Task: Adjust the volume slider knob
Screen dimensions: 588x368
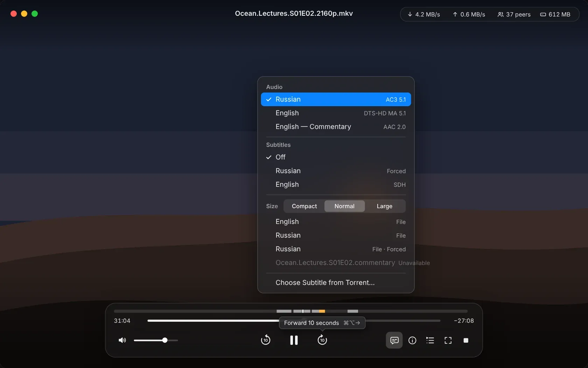Action: pyautogui.click(x=165, y=340)
